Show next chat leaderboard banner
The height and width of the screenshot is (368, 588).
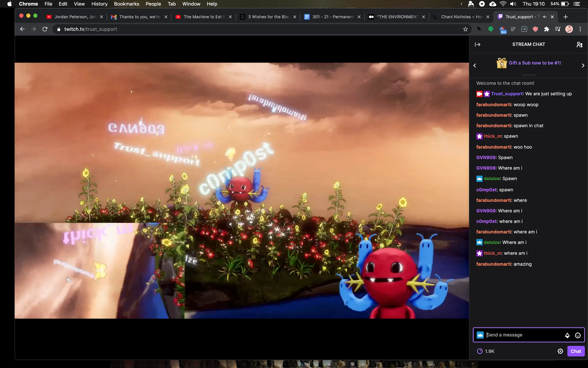(x=583, y=66)
